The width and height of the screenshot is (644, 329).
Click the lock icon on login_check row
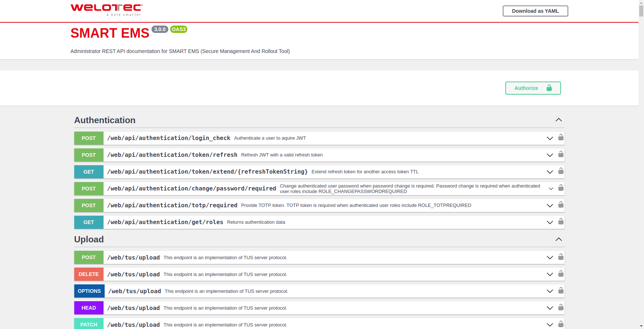point(561,137)
